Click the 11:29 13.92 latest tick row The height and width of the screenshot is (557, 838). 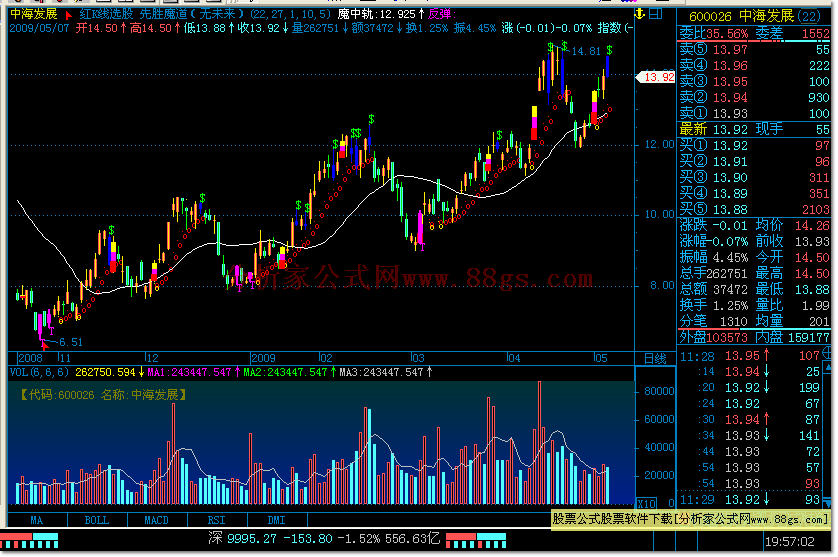click(x=750, y=500)
